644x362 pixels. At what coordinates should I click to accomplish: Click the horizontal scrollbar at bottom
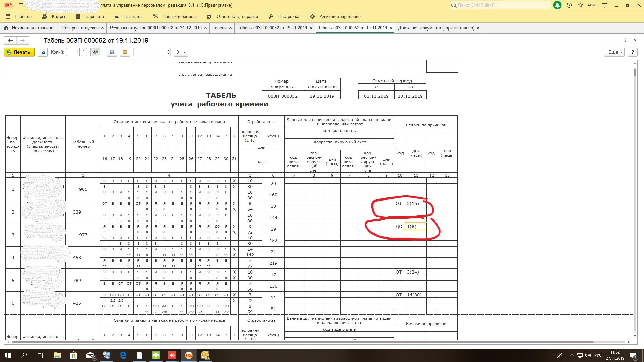[x=302, y=342]
